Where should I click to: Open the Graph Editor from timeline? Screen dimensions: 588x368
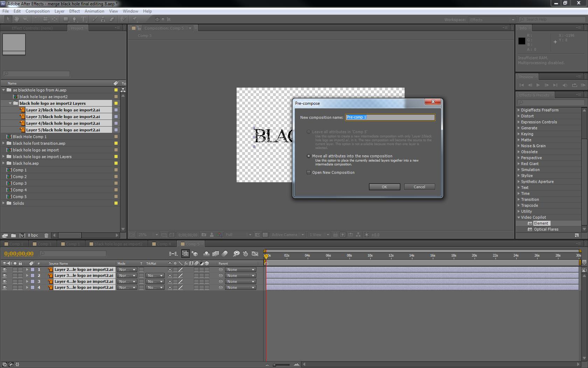[x=255, y=253]
